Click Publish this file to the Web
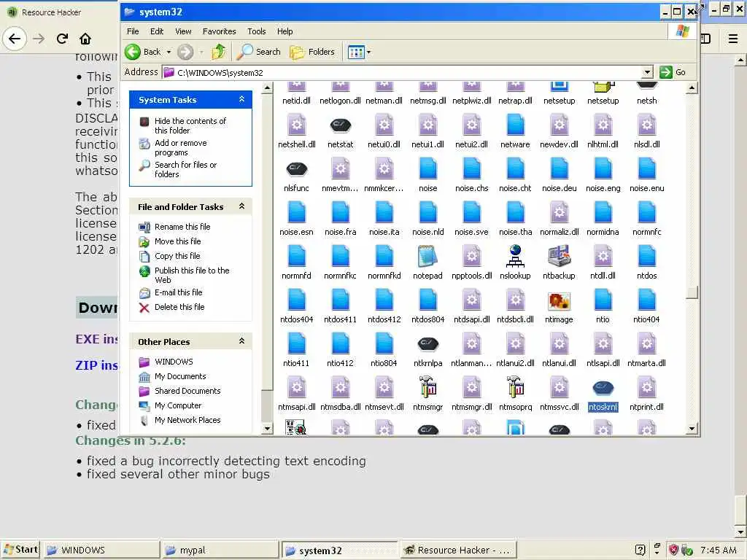Viewport: 747px width, 560px height. tap(192, 275)
